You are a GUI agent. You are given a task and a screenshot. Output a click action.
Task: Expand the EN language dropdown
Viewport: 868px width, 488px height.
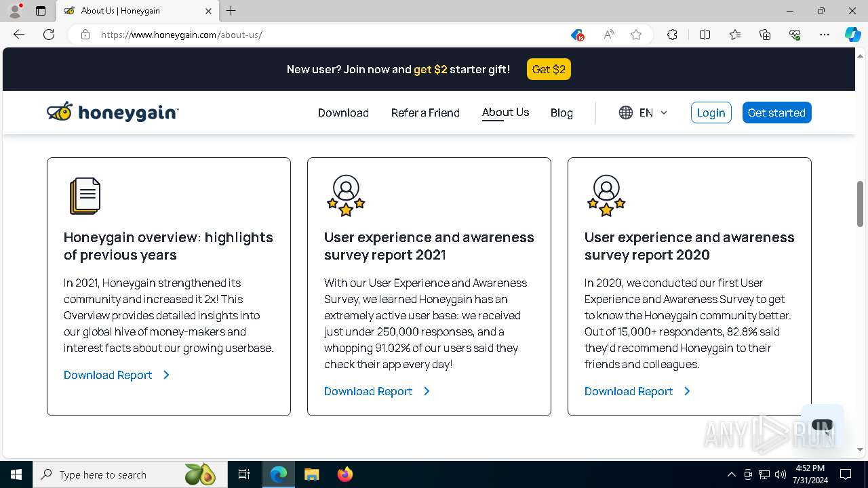pos(644,113)
